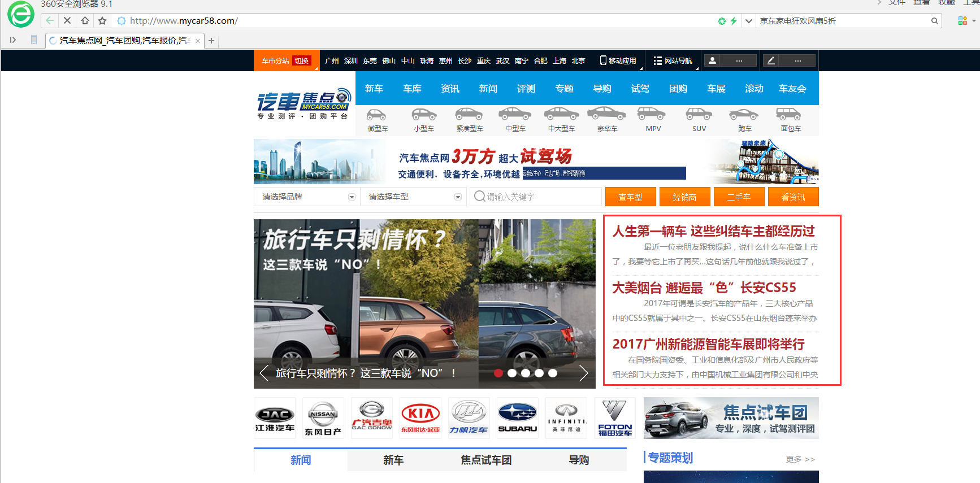Click the user login icon in top bar

[x=713, y=60]
